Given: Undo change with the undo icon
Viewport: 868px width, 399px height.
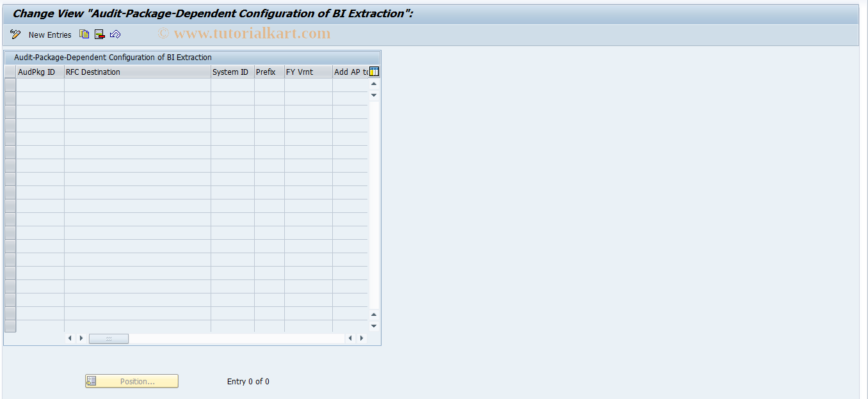Looking at the screenshot, I should tap(115, 35).
